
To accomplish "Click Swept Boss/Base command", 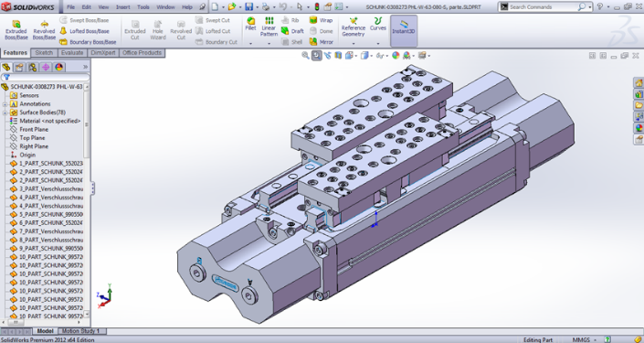I will pyautogui.click(x=84, y=20).
